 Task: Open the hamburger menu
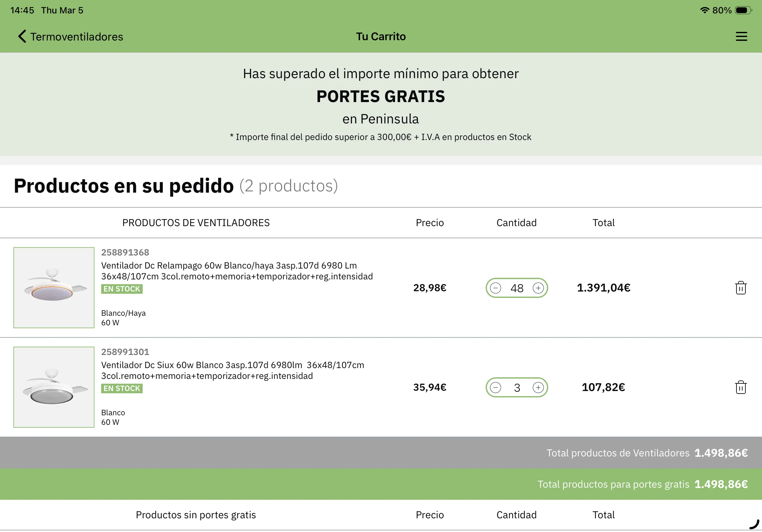tap(742, 36)
